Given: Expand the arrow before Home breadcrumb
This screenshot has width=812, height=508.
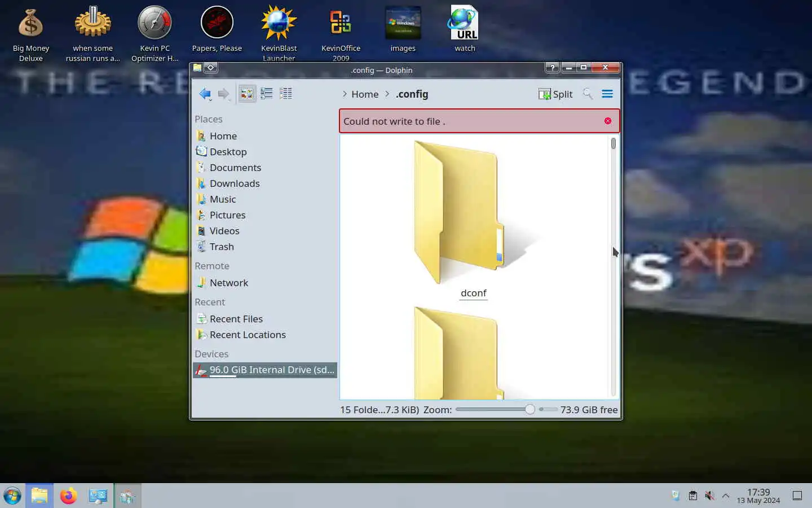Looking at the screenshot, I should tap(345, 94).
